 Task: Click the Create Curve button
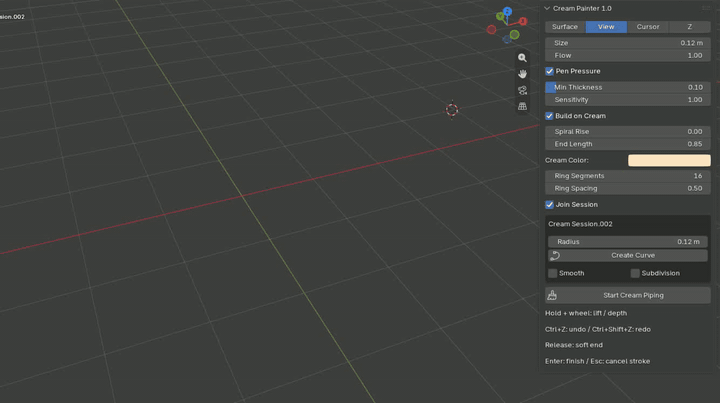(x=628, y=255)
